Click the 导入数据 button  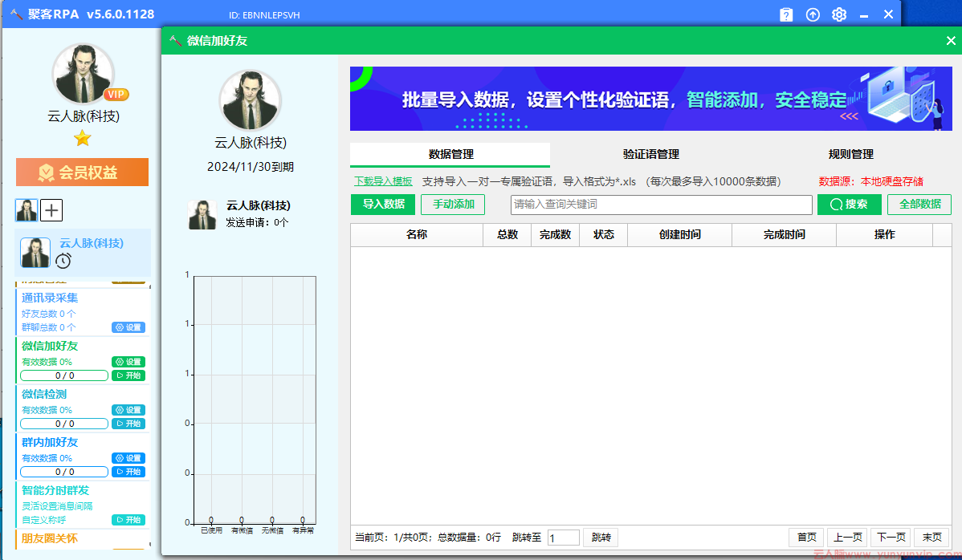tap(383, 205)
